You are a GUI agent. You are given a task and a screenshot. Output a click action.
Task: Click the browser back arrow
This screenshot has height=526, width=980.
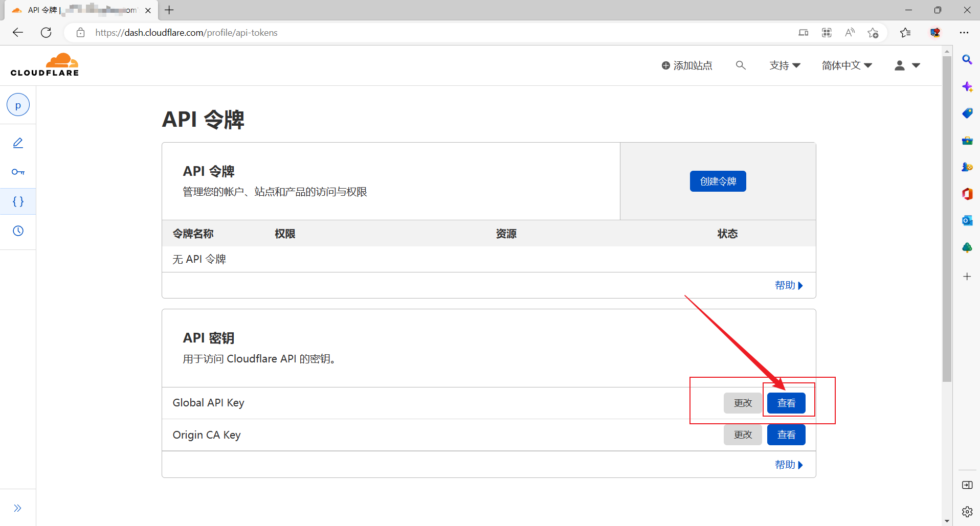pyautogui.click(x=18, y=33)
